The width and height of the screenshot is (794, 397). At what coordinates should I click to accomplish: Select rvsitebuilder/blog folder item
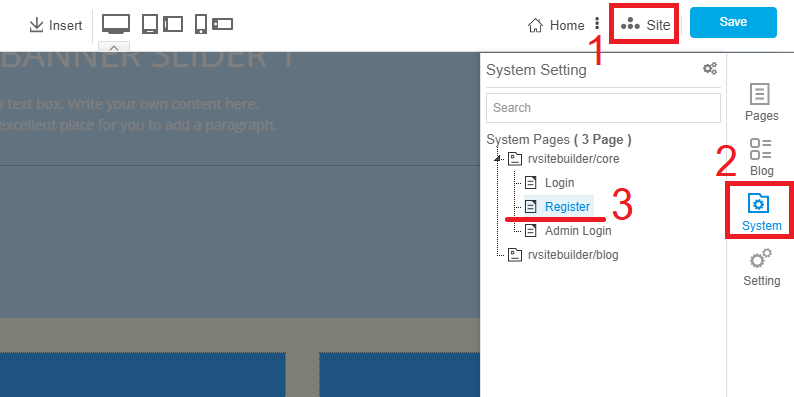573,255
